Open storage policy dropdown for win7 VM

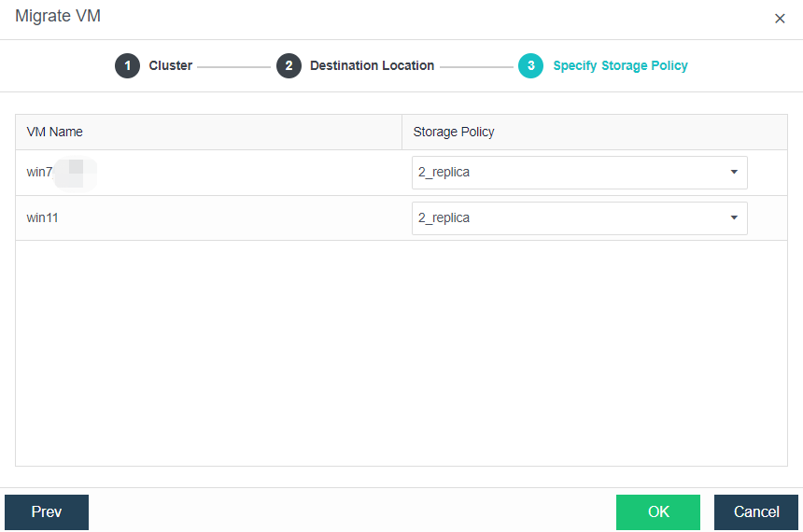(x=579, y=173)
